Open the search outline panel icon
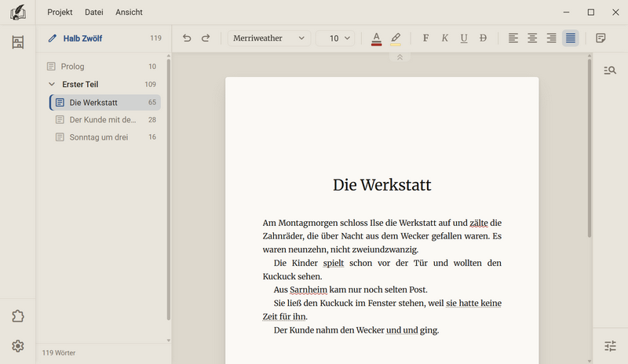 (610, 71)
